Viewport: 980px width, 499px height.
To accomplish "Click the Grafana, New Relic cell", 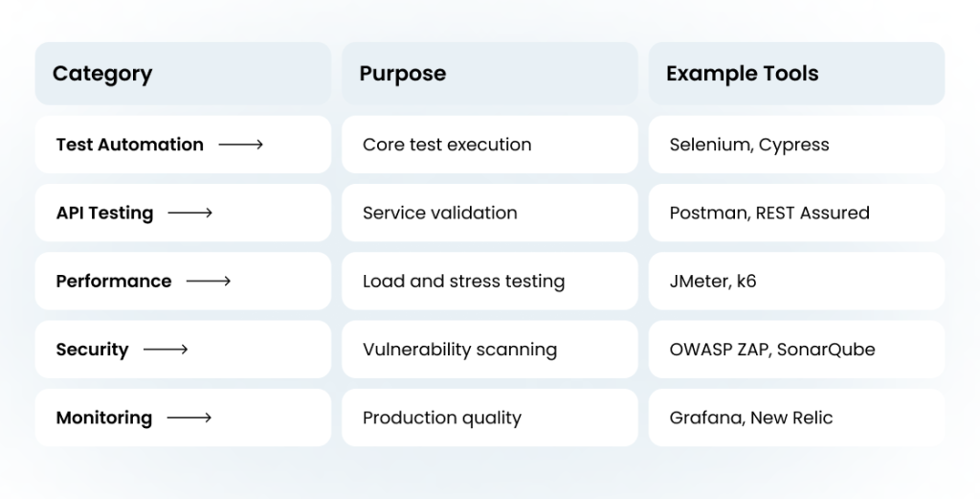I will (x=796, y=418).
